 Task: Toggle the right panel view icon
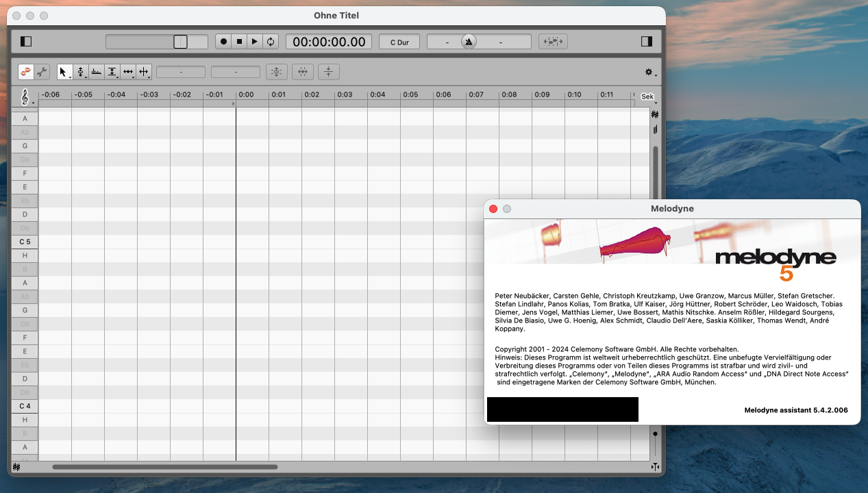click(645, 41)
